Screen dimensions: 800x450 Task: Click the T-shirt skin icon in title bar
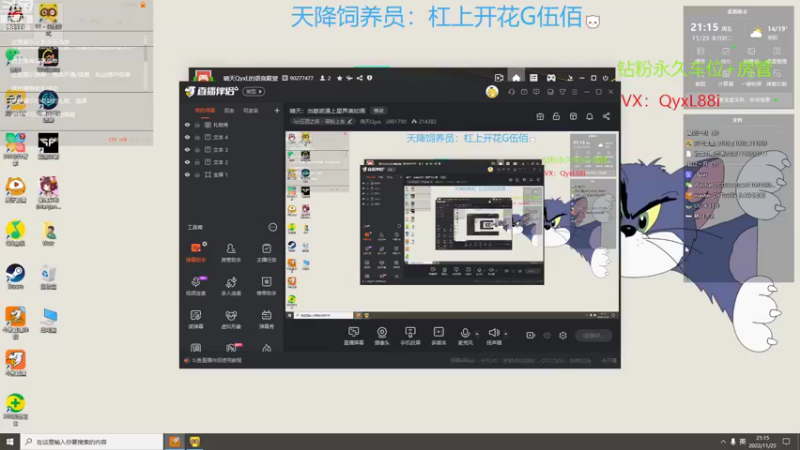point(562,92)
